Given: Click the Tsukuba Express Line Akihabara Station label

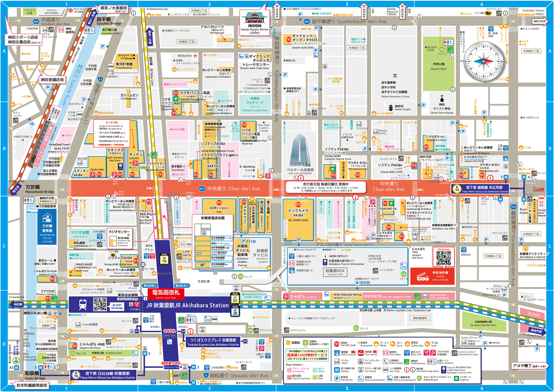Looking at the screenshot, I should (213, 342).
